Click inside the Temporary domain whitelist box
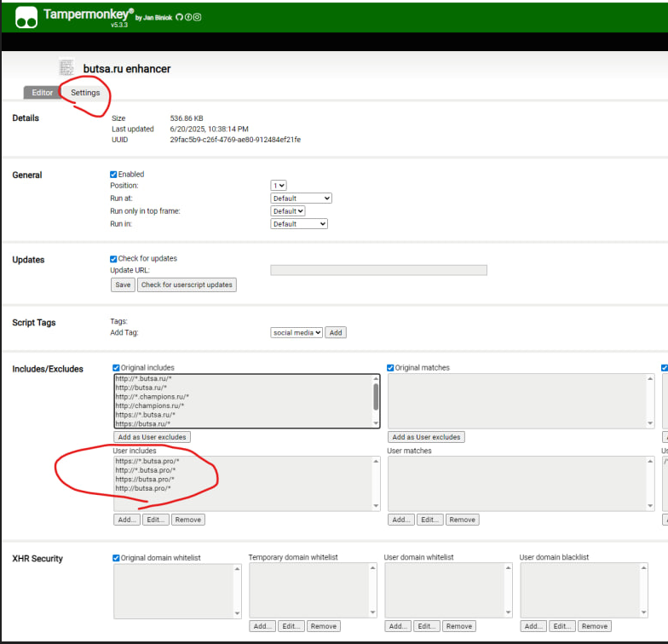The image size is (668, 644). (x=314, y=590)
